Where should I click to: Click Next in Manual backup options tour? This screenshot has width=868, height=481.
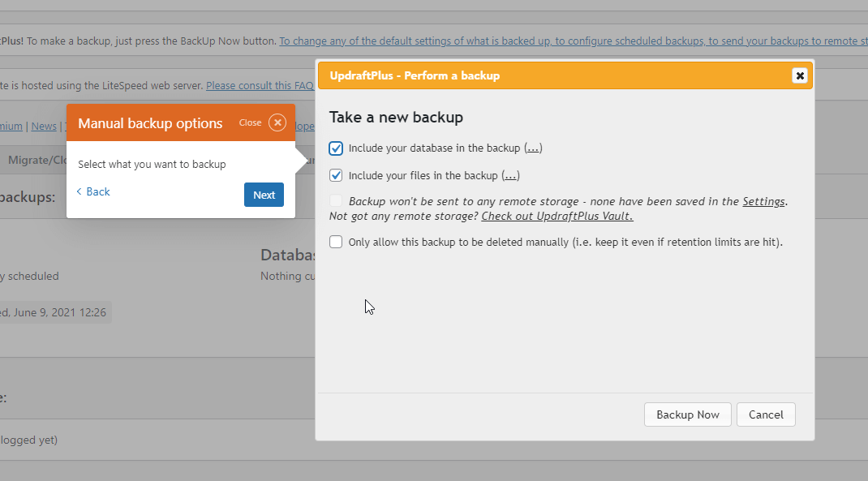pyautogui.click(x=264, y=195)
